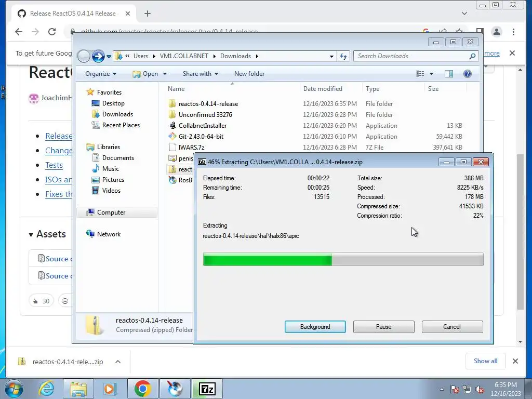Image resolution: width=532 pixels, height=399 pixels.
Task: Click VM1.COLLABNET in the address breadcrumb
Action: click(184, 56)
